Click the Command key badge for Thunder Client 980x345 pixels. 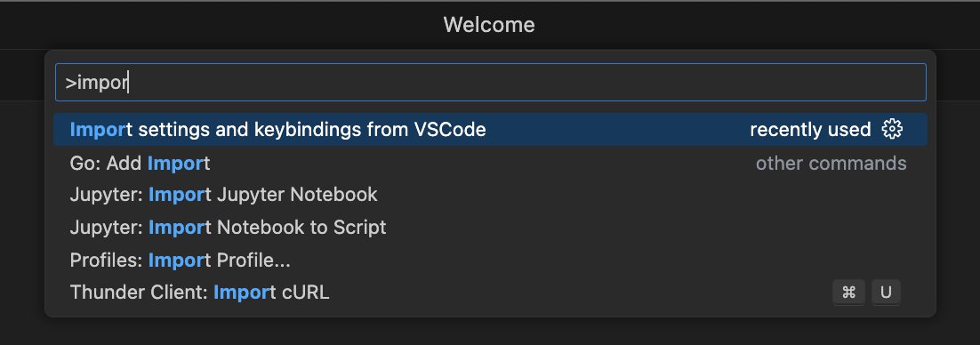(848, 293)
